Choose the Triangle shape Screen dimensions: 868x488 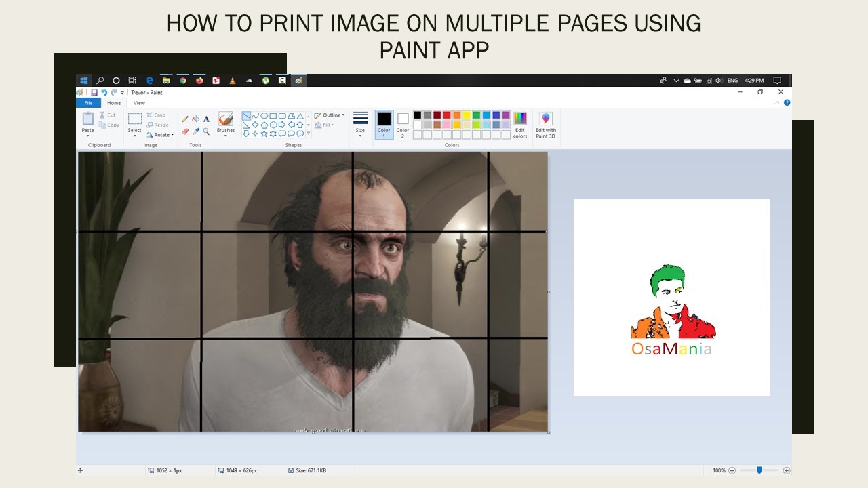coord(300,116)
